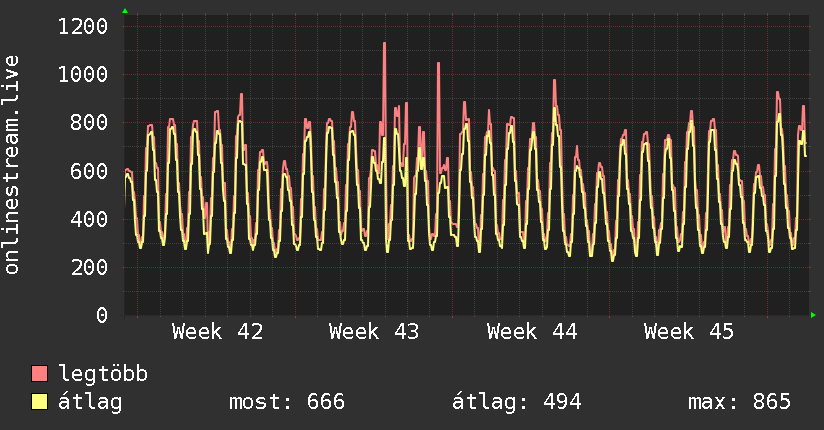
Task: Click the 0 y-axis label
Action: 102,315
